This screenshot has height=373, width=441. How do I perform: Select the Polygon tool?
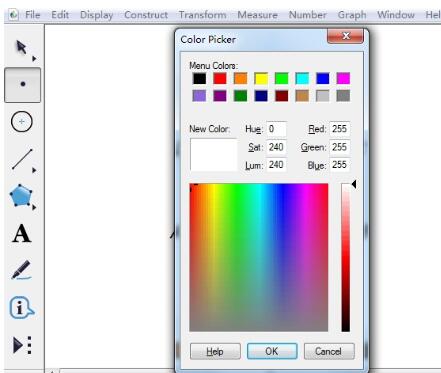point(21,195)
